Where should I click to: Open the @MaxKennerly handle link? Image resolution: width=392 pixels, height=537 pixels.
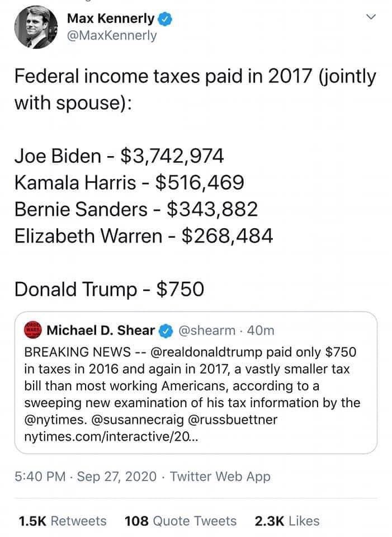click(112, 36)
